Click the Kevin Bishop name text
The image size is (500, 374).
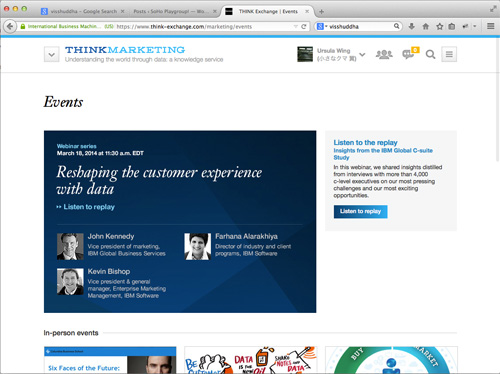coord(109,271)
